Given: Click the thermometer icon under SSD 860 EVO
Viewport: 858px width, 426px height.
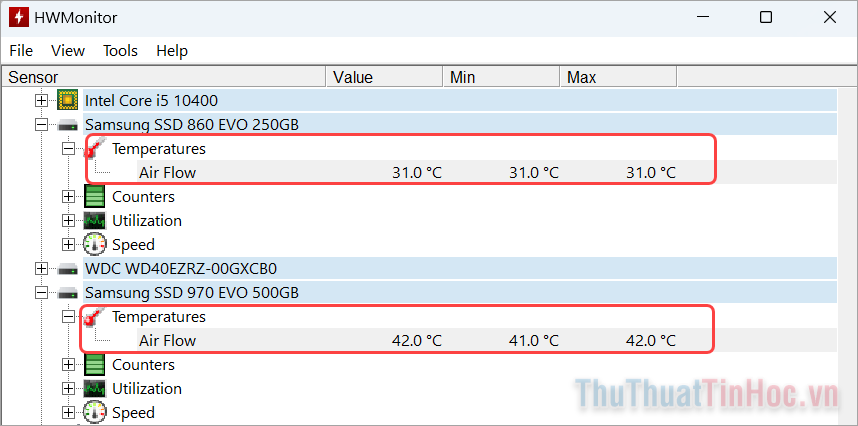Looking at the screenshot, I should coord(95,149).
